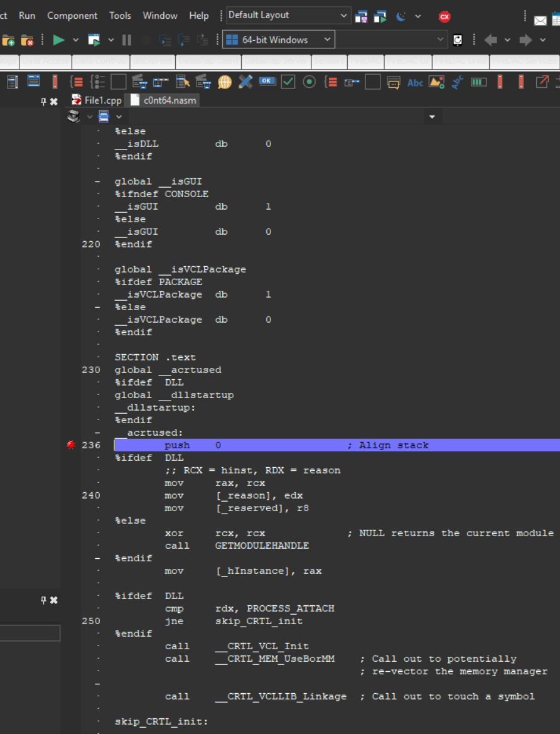The height and width of the screenshot is (734, 560).
Task: Click the red CX icon
Action: pos(444,17)
